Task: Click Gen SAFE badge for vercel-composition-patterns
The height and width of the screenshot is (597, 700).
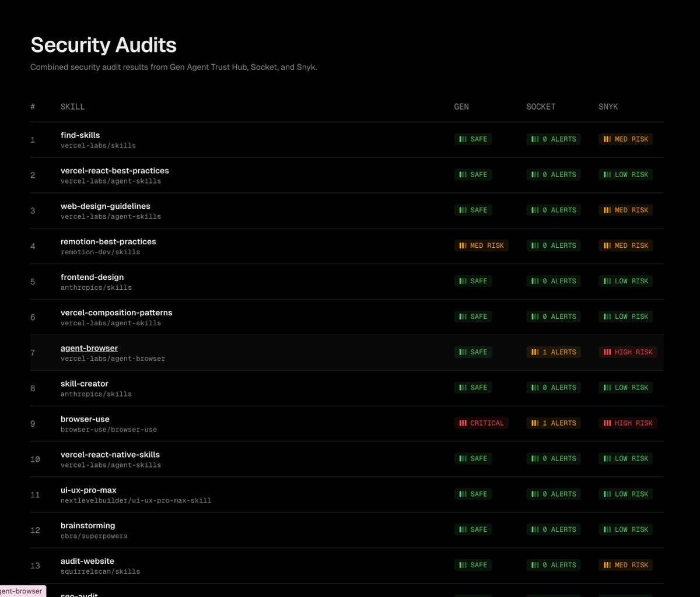Action: [x=473, y=317]
